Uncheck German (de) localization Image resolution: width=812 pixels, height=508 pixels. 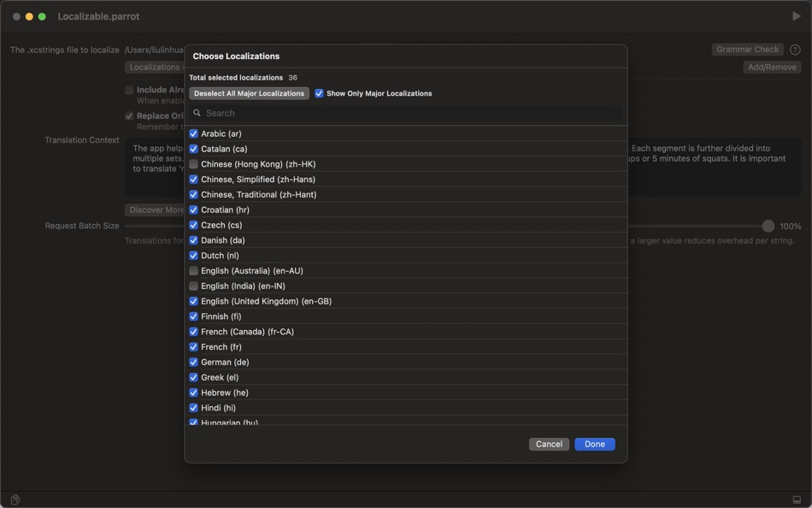coord(193,362)
